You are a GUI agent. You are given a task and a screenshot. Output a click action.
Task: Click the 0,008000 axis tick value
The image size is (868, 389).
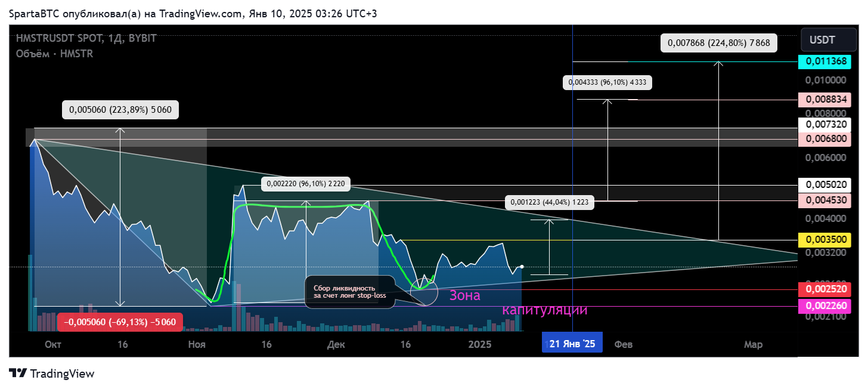pyautogui.click(x=826, y=112)
